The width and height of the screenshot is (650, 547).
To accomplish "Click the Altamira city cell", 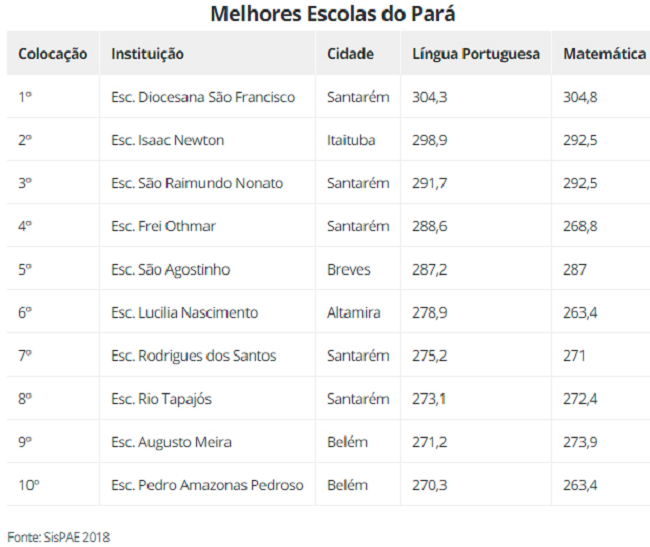I will (358, 312).
